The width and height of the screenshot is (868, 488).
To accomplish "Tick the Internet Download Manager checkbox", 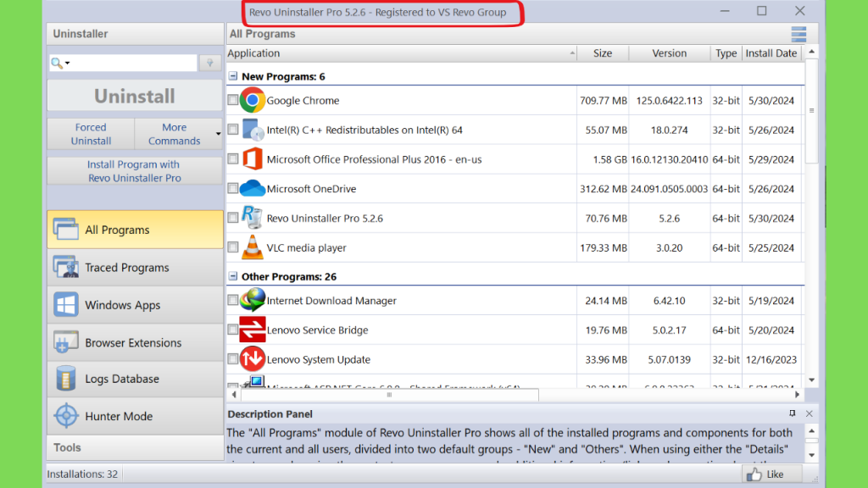I will (x=233, y=300).
